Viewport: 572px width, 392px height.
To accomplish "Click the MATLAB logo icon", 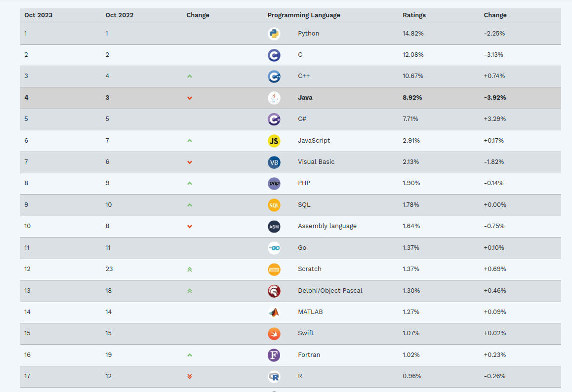I will [274, 312].
